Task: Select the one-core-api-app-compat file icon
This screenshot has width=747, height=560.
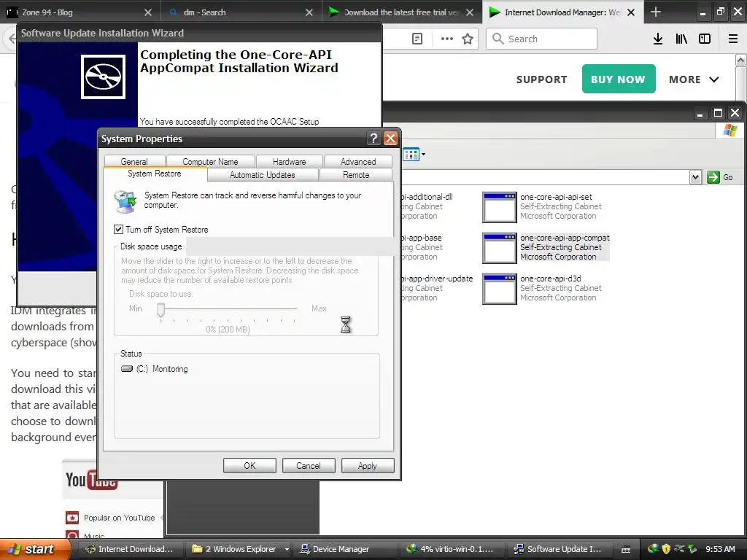Action: 499,248
